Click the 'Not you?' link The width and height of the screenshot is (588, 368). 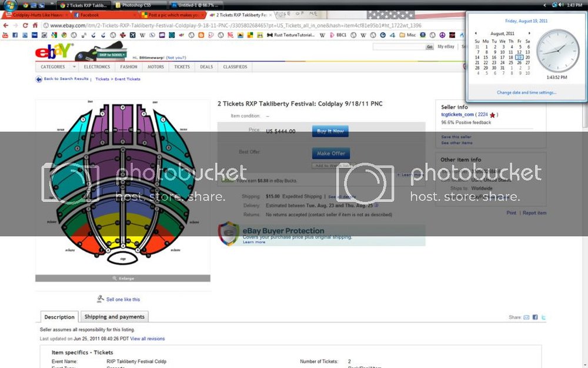pos(176,58)
